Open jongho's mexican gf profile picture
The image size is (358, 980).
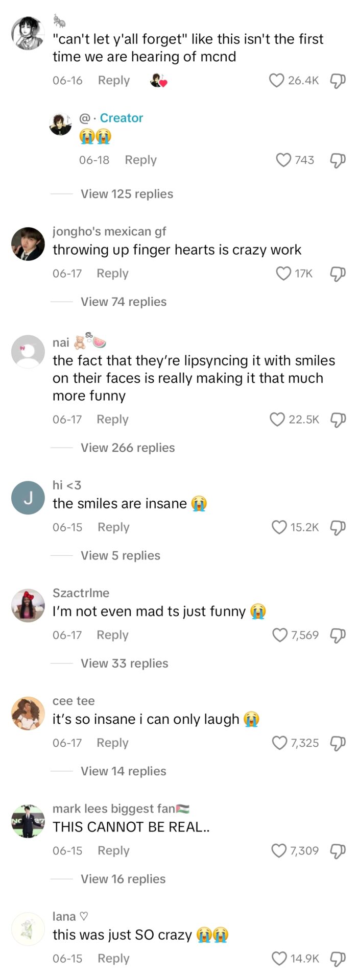click(28, 244)
